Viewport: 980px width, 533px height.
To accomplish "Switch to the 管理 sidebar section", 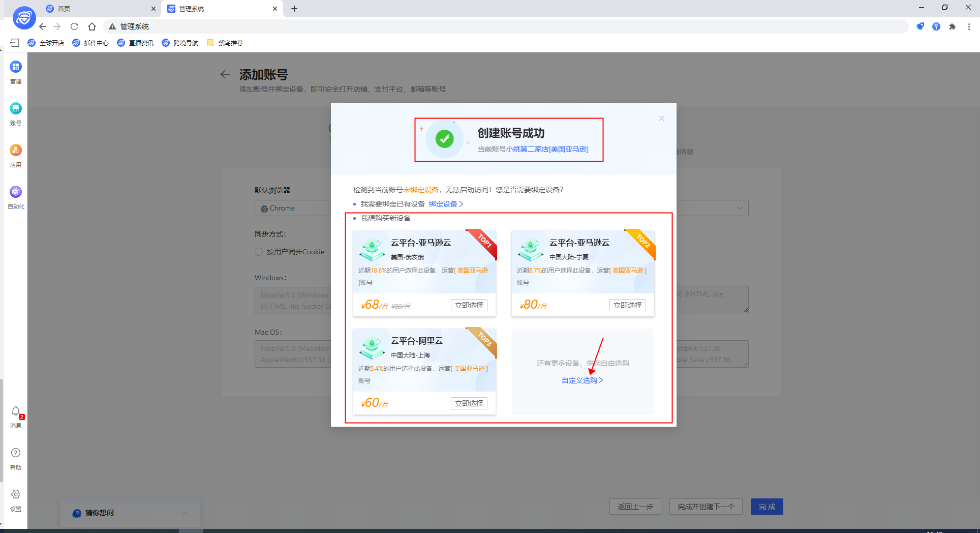I will [15, 71].
